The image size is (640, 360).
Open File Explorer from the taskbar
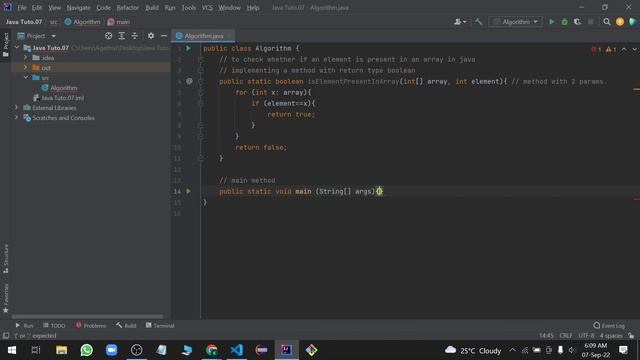62,350
